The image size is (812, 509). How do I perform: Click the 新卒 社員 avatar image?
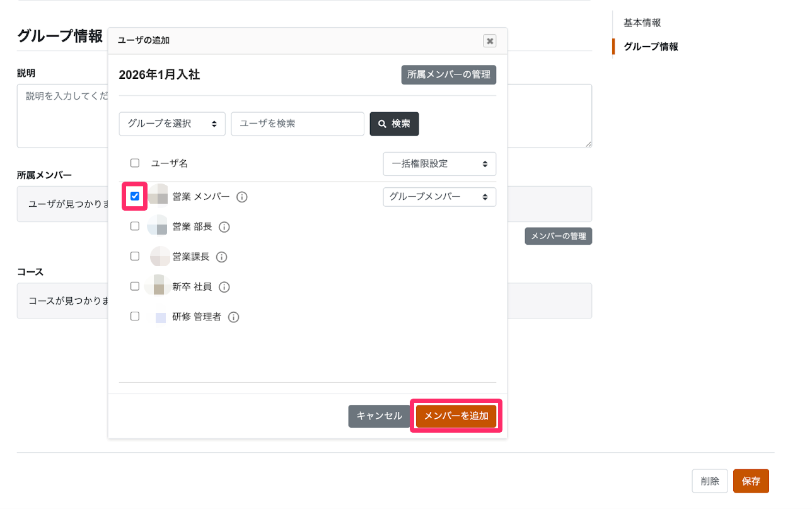click(x=158, y=286)
